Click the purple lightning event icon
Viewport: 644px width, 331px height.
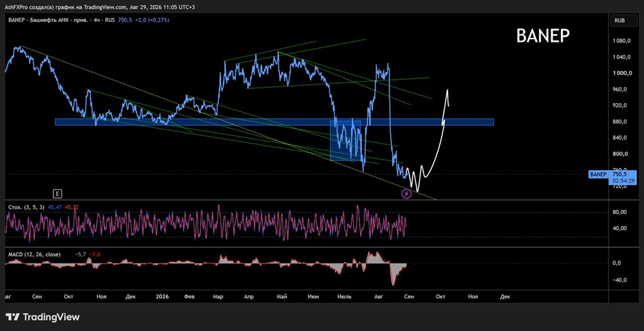pos(406,193)
